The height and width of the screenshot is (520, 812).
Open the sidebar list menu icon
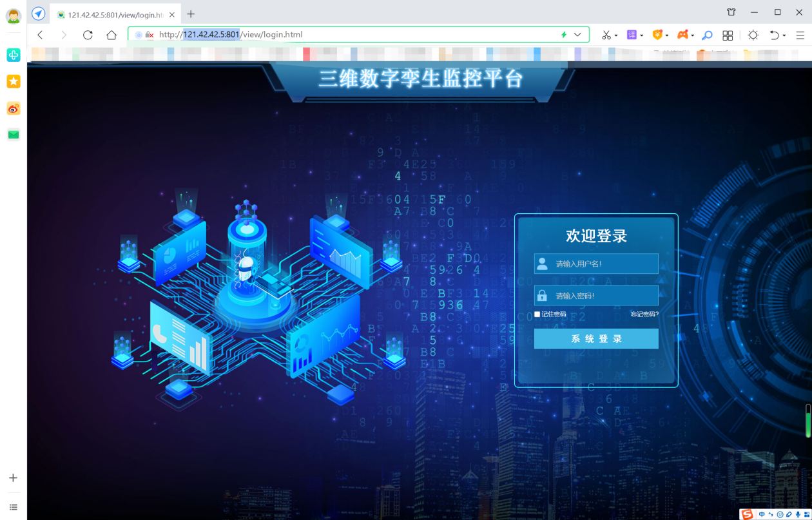click(14, 507)
